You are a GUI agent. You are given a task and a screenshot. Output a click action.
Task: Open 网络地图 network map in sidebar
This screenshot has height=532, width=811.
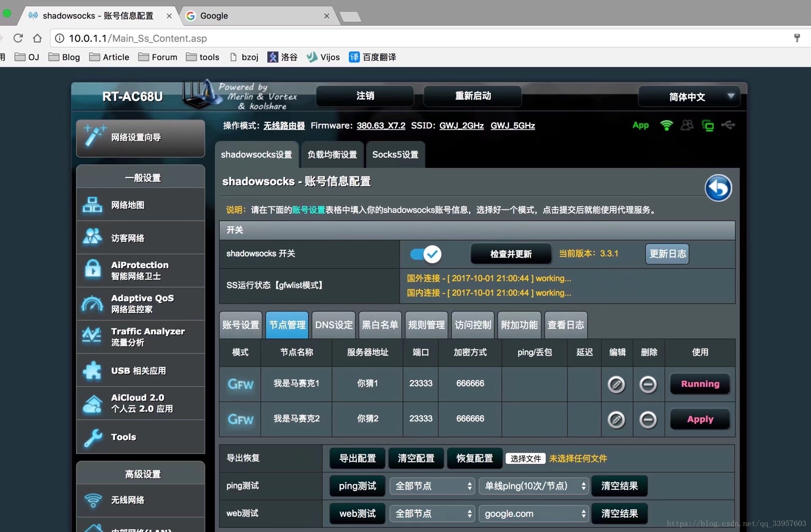click(141, 205)
